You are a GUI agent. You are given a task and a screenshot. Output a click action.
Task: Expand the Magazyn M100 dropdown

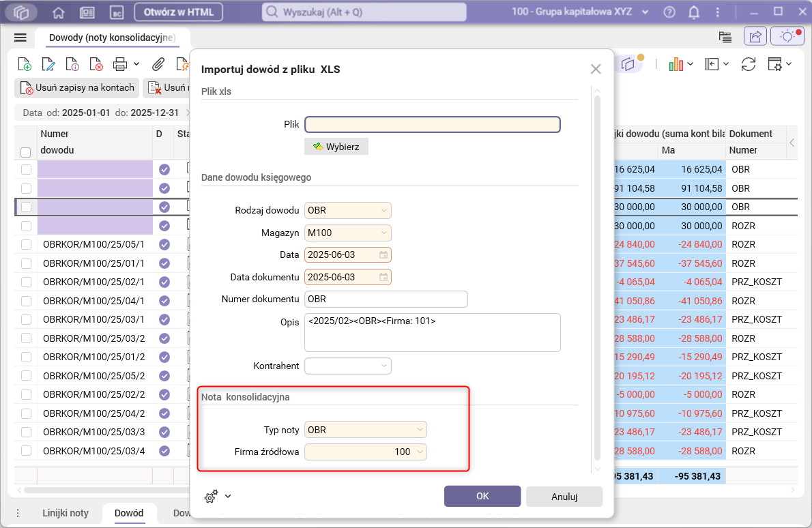pyautogui.click(x=383, y=233)
